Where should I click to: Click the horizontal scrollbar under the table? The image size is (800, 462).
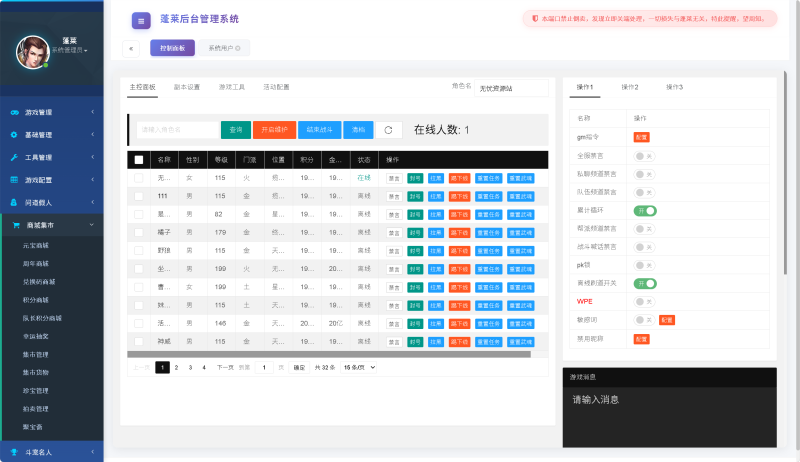(329, 354)
